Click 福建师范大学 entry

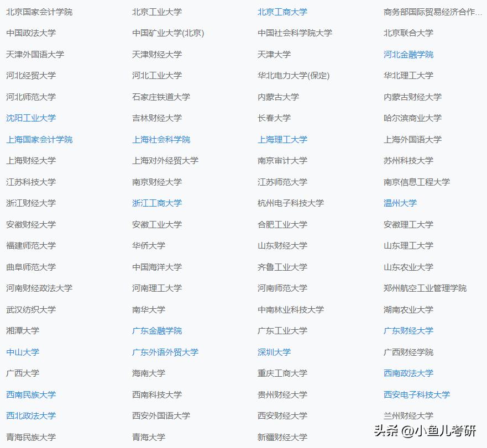(31, 246)
